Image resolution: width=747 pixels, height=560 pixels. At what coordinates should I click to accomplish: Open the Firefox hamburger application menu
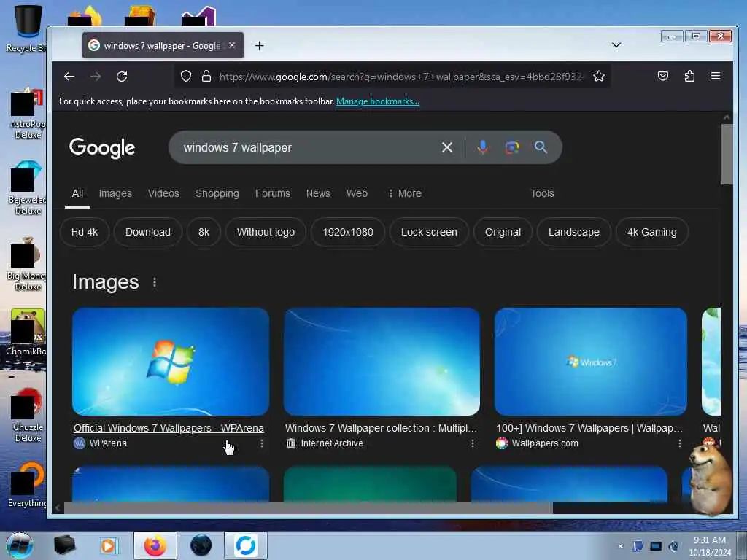pos(716,76)
